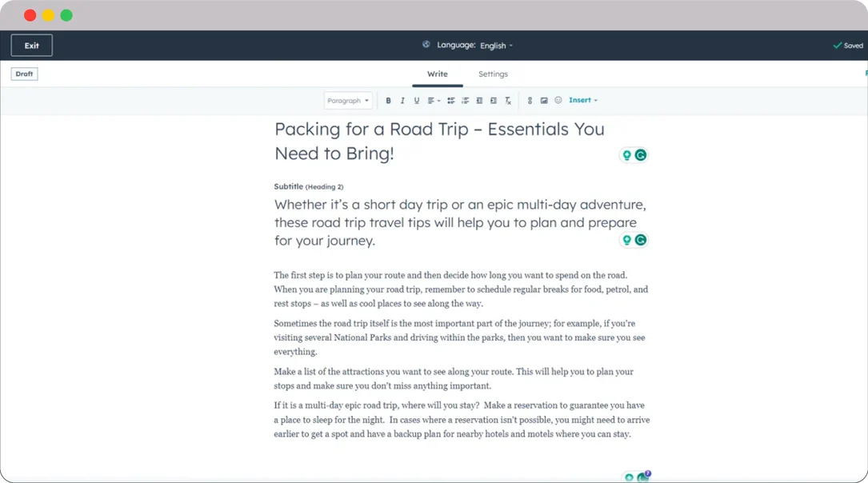Click the blog title 'Packing for a Road Trip'

(439, 141)
